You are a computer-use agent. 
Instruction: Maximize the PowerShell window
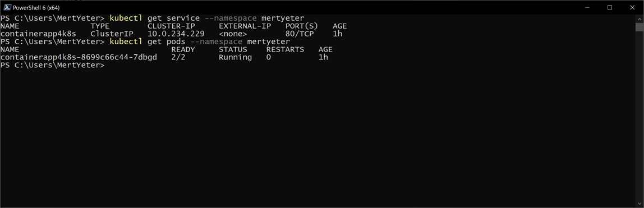610,7
